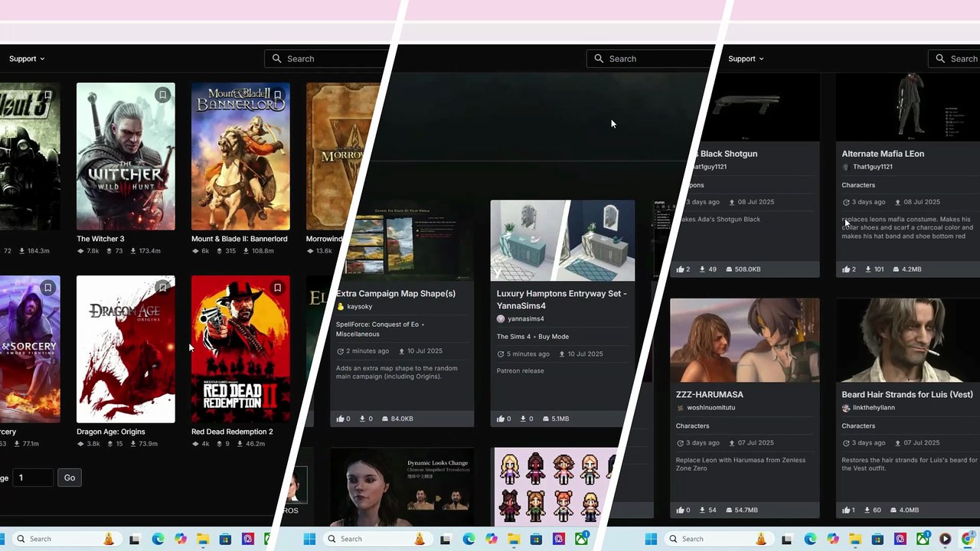This screenshot has width=980, height=551.
Task: Click the file size icon beside 5.1MB
Action: pos(546,419)
